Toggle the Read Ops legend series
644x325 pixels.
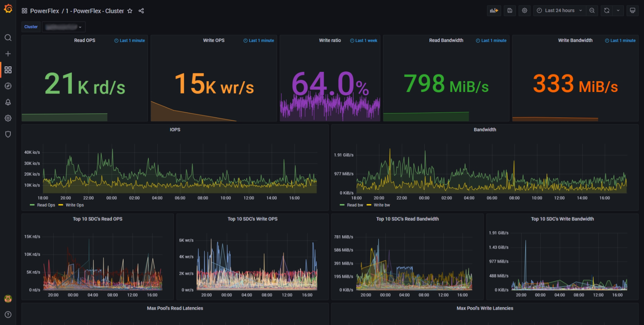[46, 205]
